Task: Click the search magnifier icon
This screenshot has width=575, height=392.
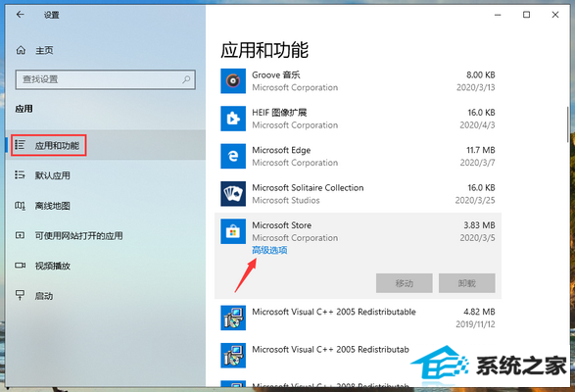Action: click(186, 79)
